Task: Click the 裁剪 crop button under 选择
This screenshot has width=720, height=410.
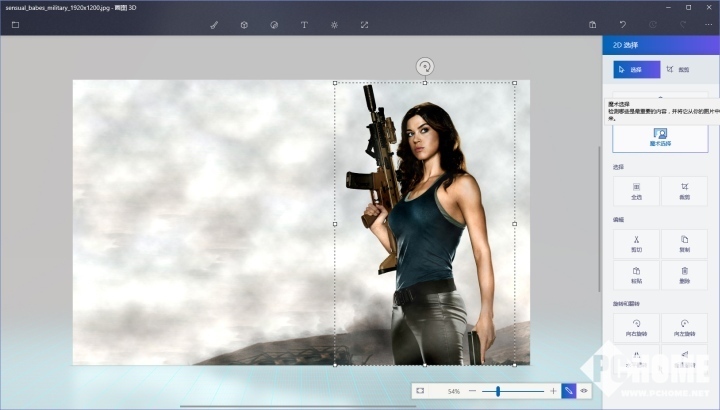Action: point(685,191)
